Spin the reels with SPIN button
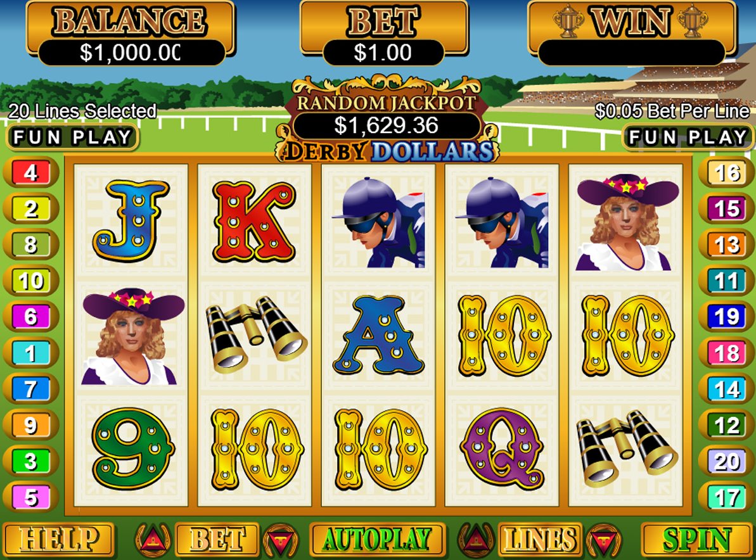756x560 pixels. [695, 539]
